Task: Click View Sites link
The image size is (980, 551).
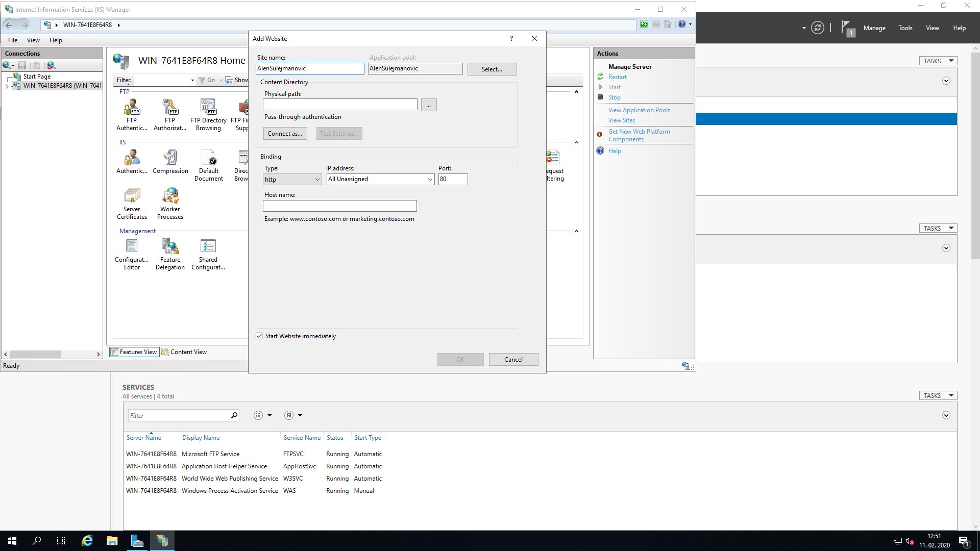Action: (x=622, y=120)
